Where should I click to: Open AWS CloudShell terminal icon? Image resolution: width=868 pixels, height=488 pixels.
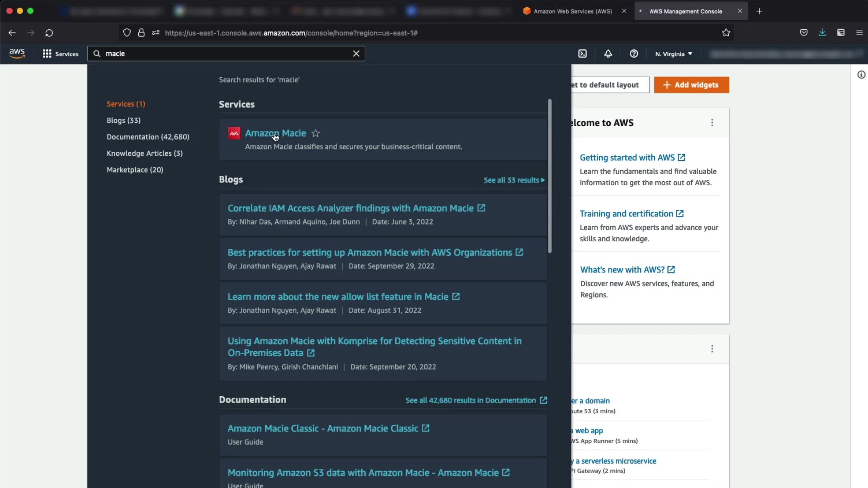[582, 54]
